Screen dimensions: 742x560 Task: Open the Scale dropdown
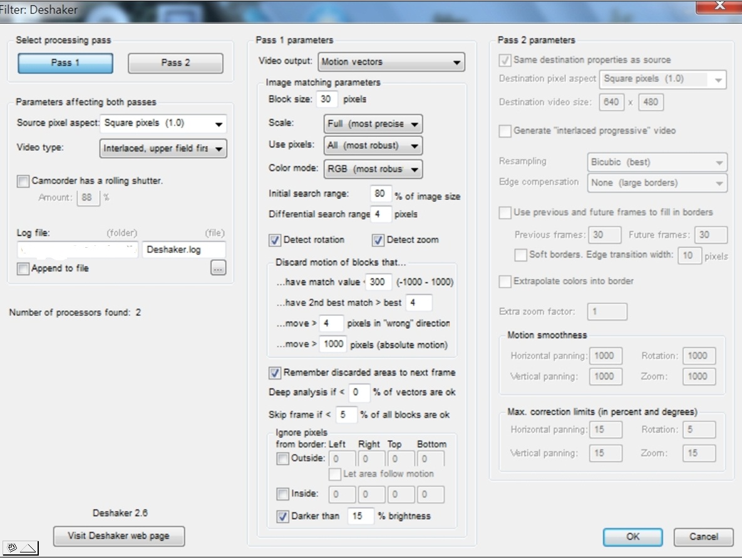point(373,124)
